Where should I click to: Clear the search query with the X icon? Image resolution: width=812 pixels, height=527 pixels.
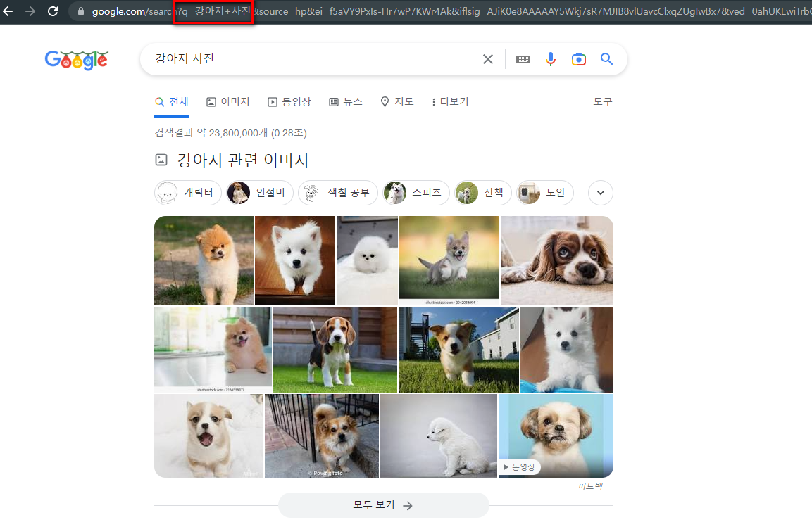point(488,59)
